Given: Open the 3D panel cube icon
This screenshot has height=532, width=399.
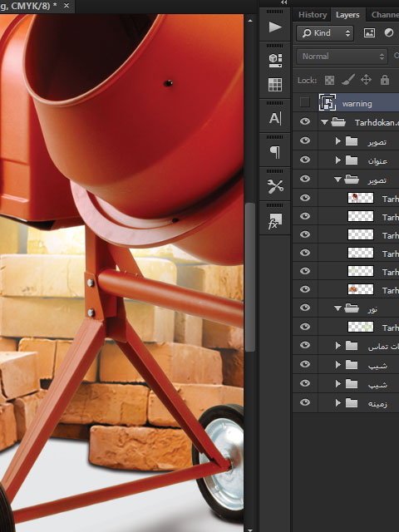Looking at the screenshot, I should click(x=275, y=61).
